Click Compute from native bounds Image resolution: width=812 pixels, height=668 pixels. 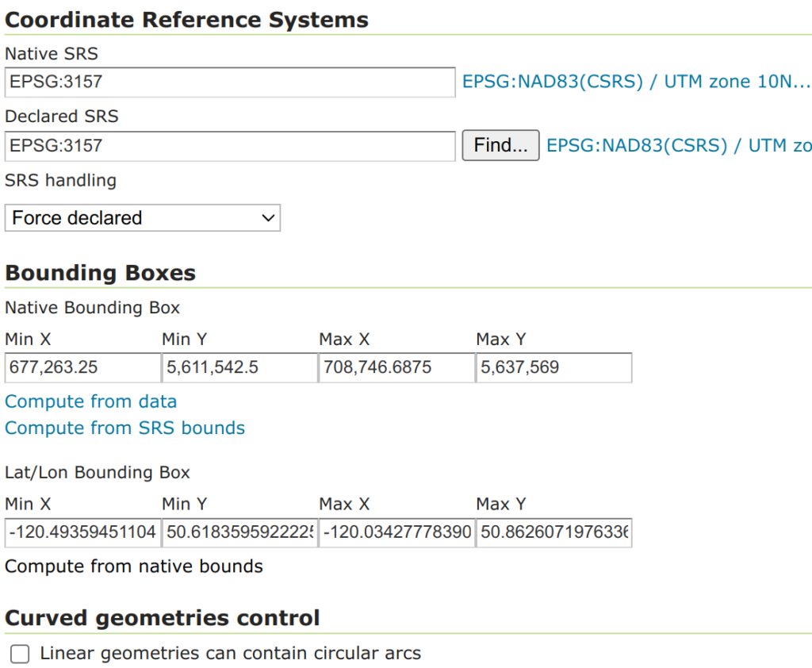133,566
